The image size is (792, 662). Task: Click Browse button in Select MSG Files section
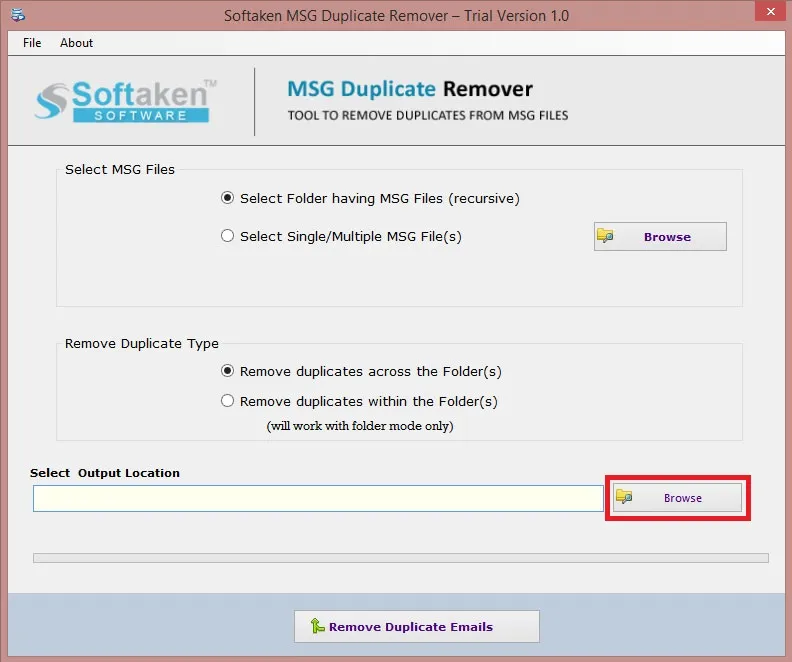[660, 236]
